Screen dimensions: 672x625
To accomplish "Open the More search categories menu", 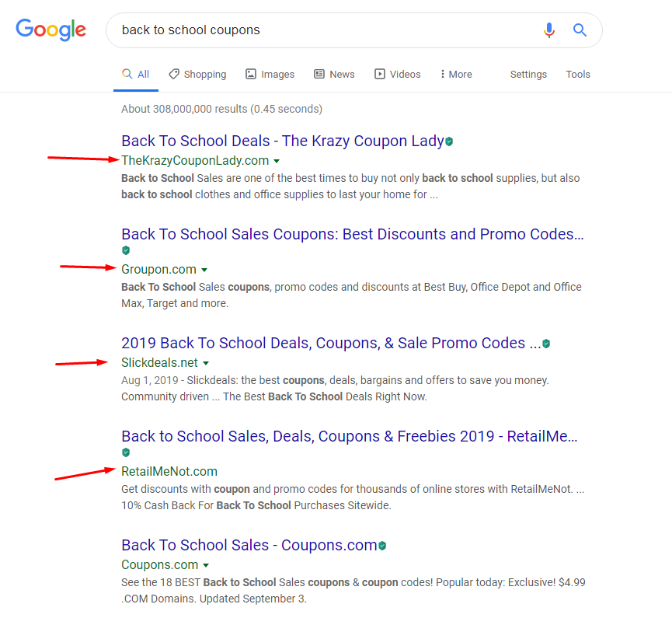I will 456,74.
